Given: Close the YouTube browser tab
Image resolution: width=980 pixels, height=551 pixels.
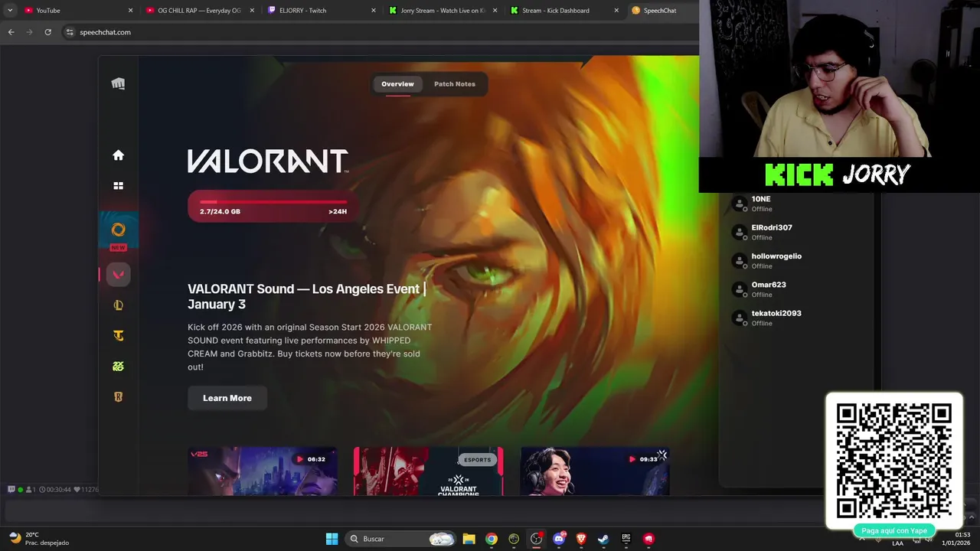Looking at the screenshot, I should [130, 11].
